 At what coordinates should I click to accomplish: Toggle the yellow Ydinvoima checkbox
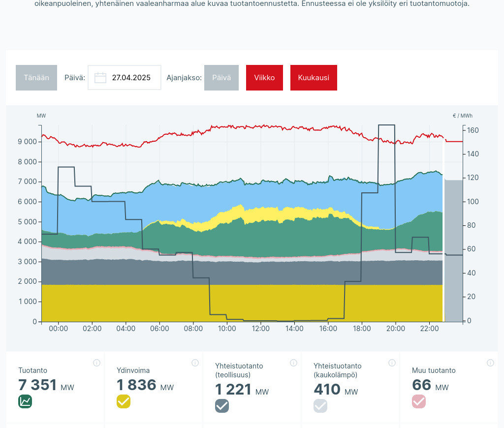coord(124,401)
